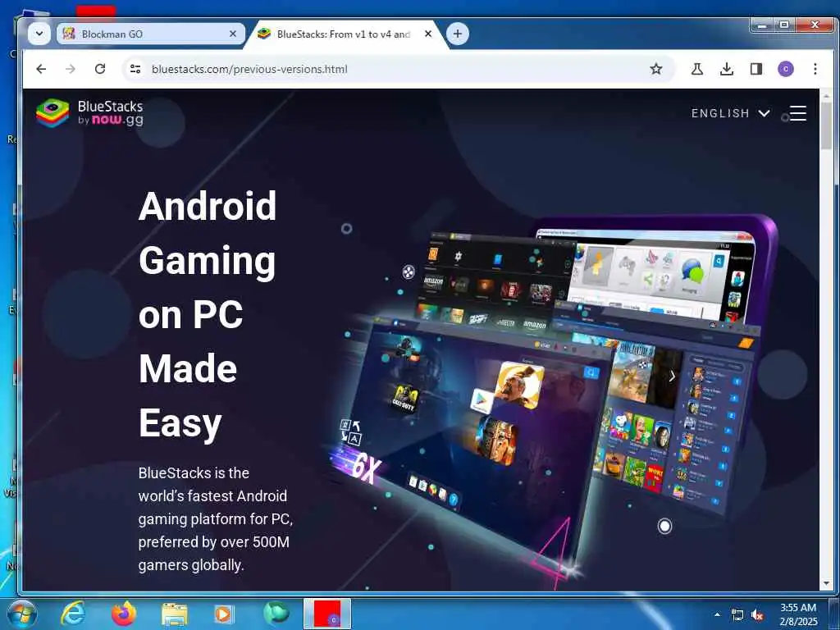
Task: Close the Blockman GO tab
Action: click(232, 34)
